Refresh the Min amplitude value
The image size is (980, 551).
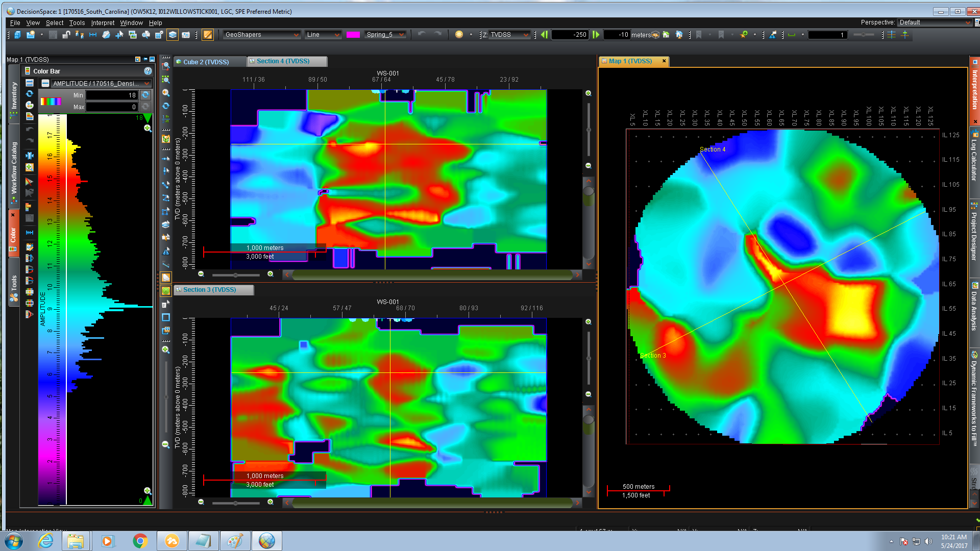click(145, 95)
